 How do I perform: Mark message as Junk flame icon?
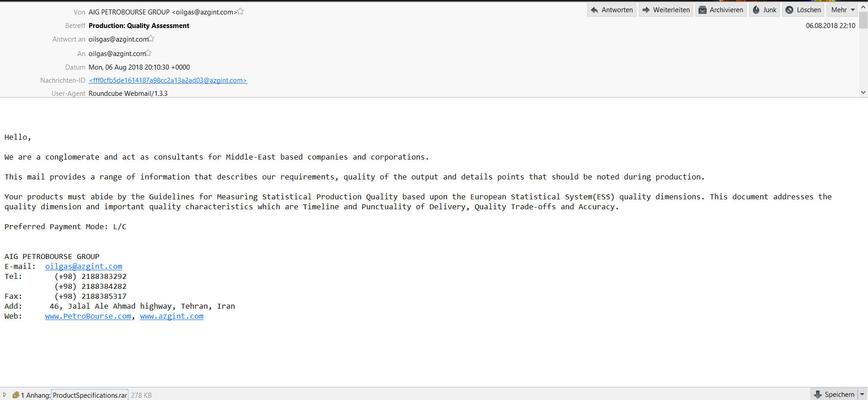click(756, 10)
